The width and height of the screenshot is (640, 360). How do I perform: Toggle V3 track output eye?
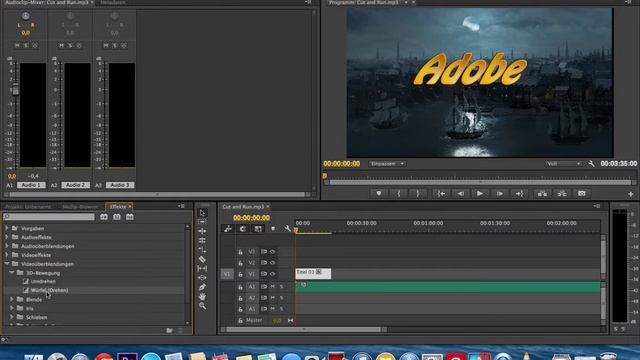click(272, 252)
